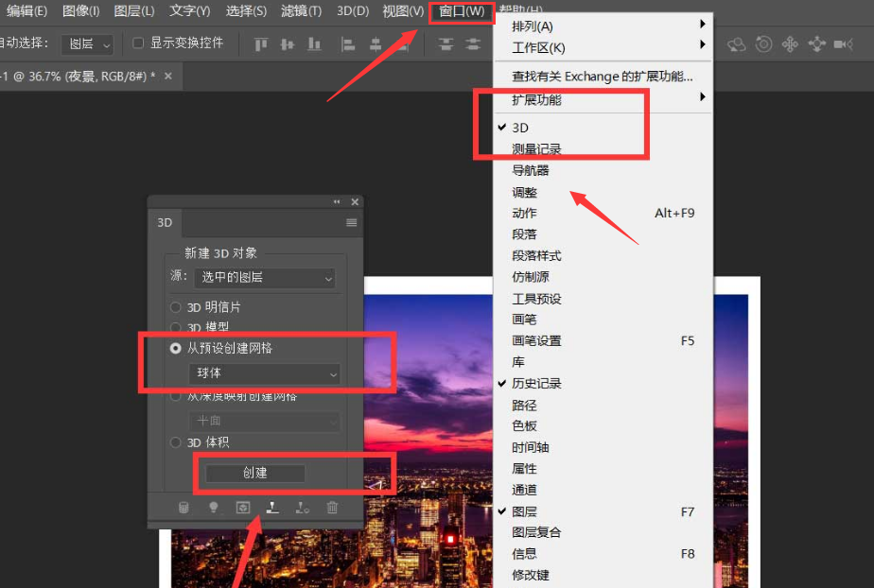Image resolution: width=874 pixels, height=588 pixels.
Task: Click the align top edges icon
Action: coord(262,43)
